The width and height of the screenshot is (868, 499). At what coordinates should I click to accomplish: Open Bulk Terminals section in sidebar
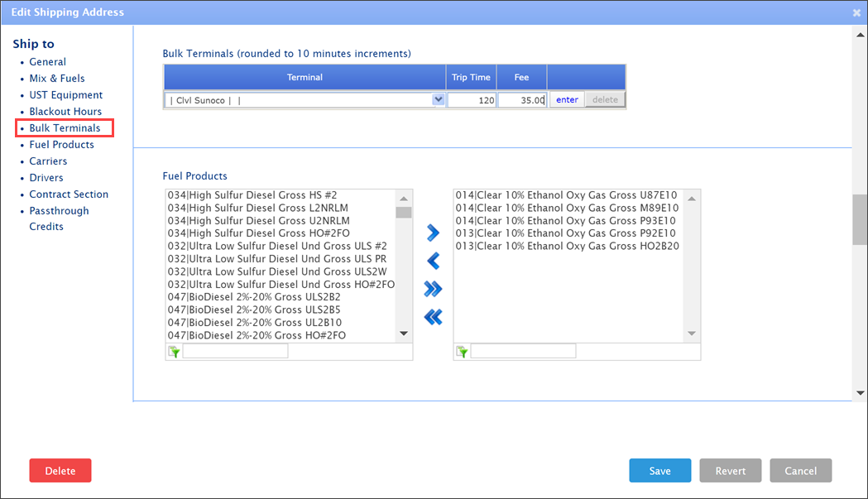click(x=65, y=128)
